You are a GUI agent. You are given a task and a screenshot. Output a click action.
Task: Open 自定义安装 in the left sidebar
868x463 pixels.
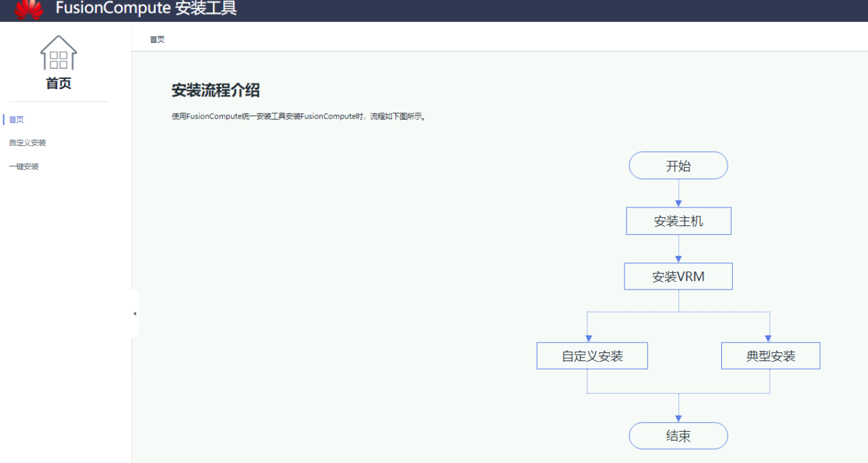click(28, 143)
